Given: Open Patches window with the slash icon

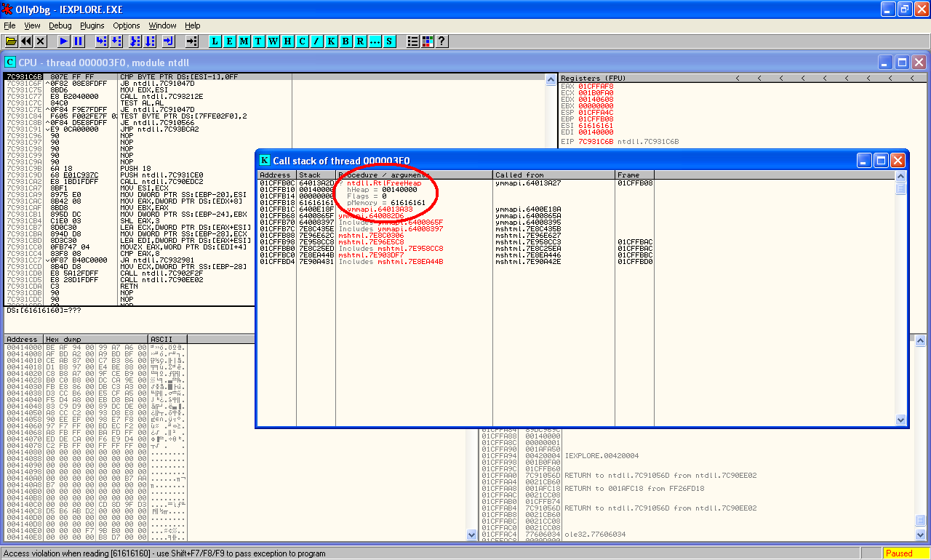Looking at the screenshot, I should [x=316, y=41].
